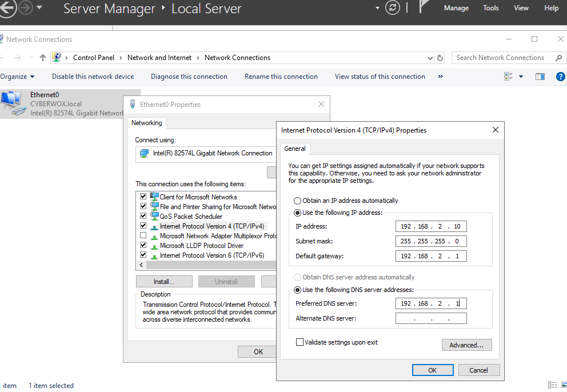Close the Ethernet0 Properties dialog
Image resolution: width=567 pixels, height=392 pixels.
(321, 104)
